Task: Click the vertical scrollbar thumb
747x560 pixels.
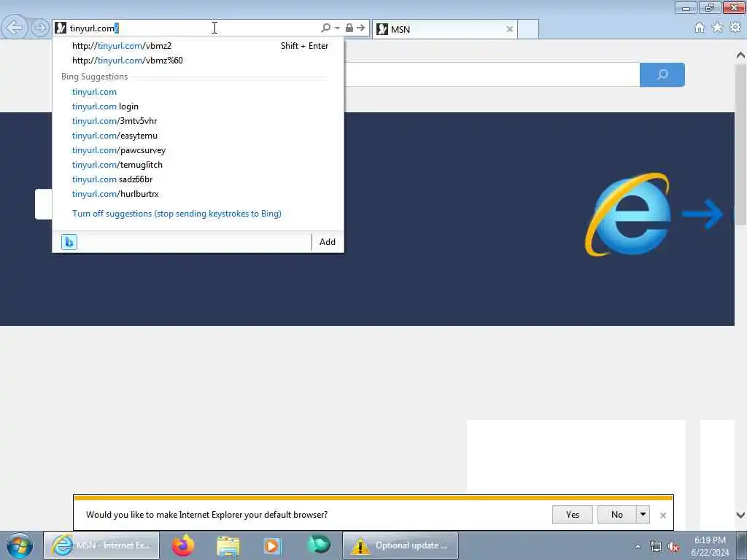Action: (x=740, y=144)
